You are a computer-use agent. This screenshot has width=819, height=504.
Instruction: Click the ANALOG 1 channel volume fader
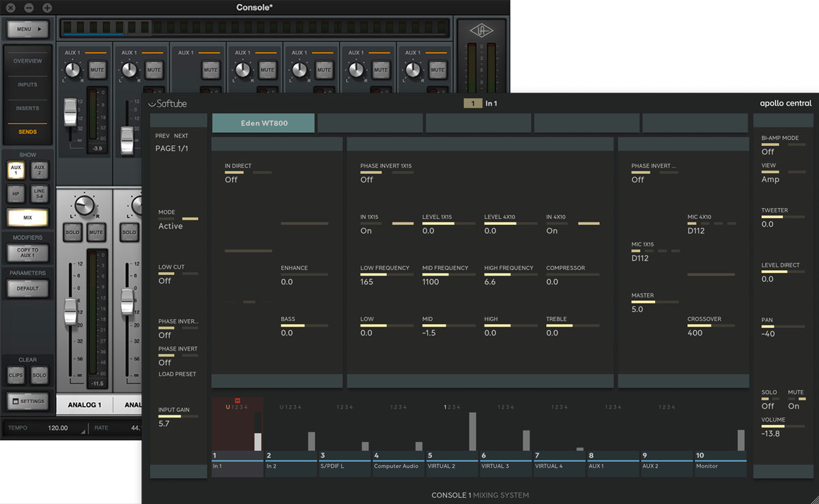tap(70, 312)
